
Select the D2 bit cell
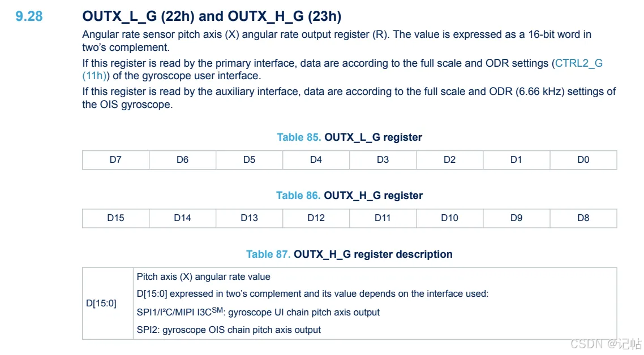click(x=449, y=160)
